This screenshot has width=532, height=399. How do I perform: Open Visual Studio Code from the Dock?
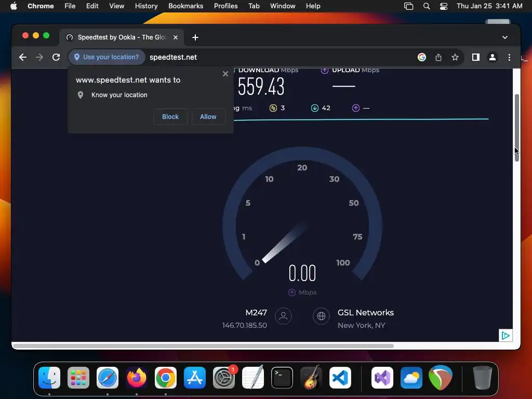click(x=340, y=378)
